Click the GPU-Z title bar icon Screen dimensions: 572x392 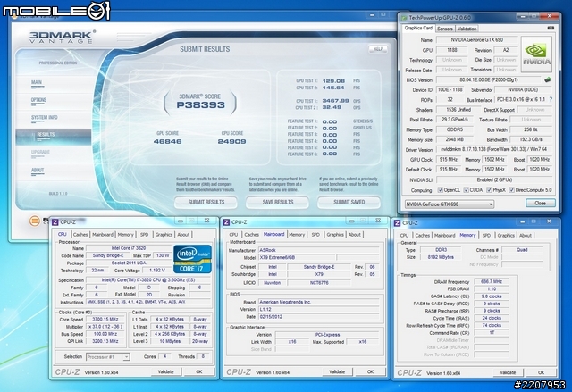click(404, 18)
